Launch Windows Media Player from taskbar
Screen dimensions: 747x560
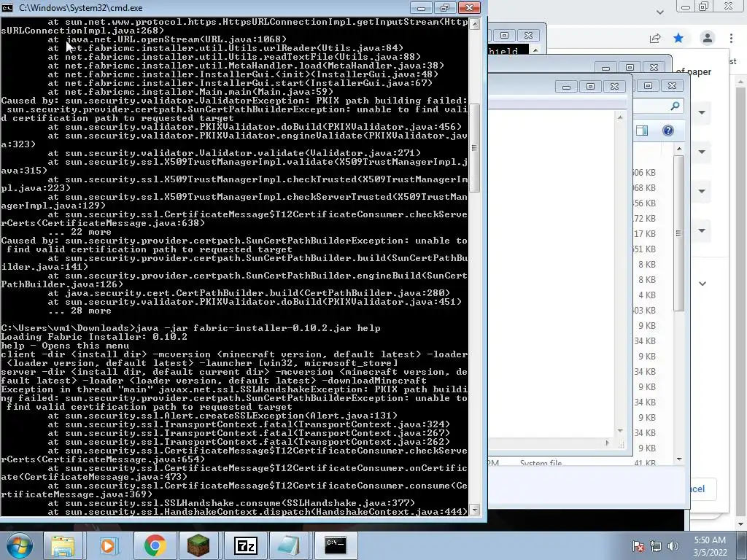[108, 545]
